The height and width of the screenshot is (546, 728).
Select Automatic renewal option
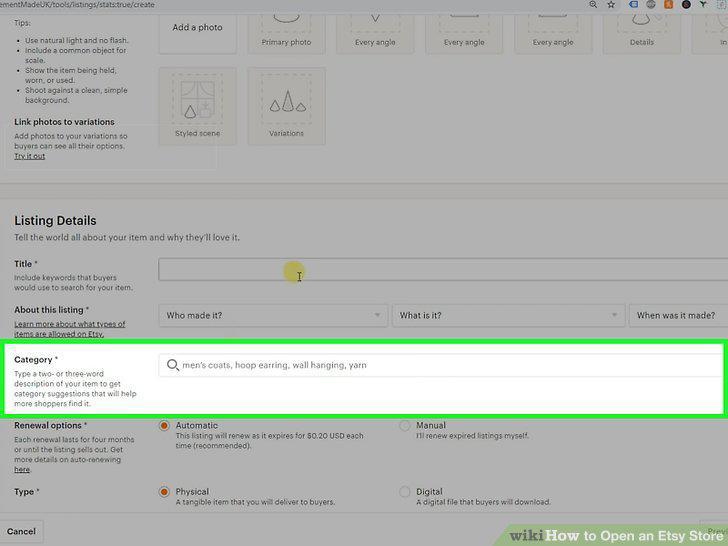164,426
